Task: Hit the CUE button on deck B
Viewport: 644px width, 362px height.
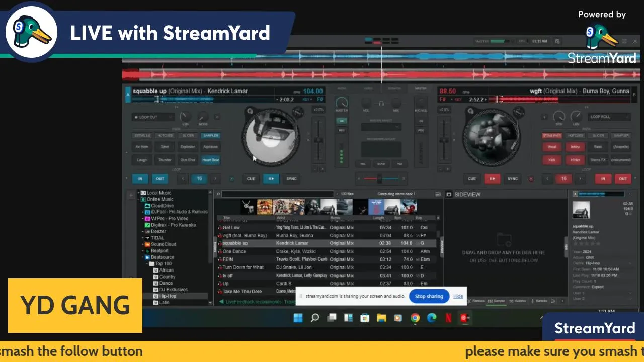Action: click(x=472, y=179)
